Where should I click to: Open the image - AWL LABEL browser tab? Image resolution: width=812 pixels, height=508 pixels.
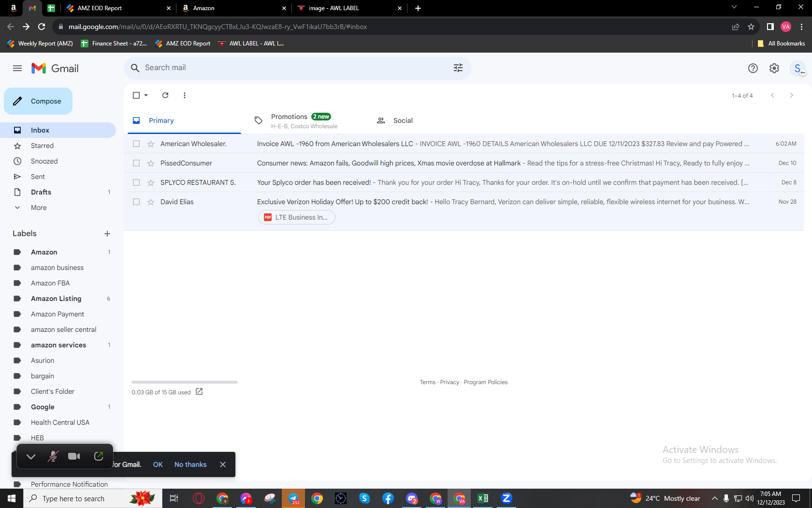tap(349, 8)
